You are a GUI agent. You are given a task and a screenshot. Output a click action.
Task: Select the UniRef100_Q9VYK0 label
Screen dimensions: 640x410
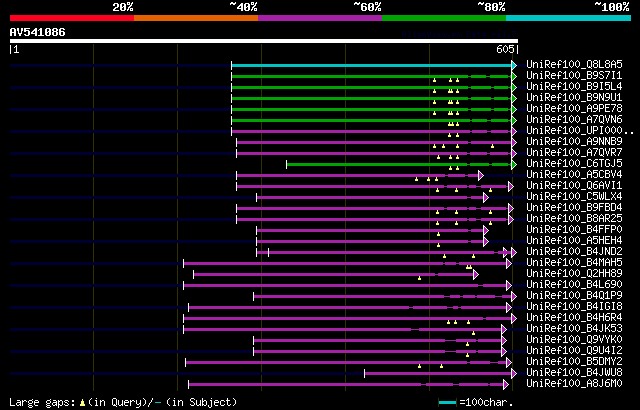574,340
